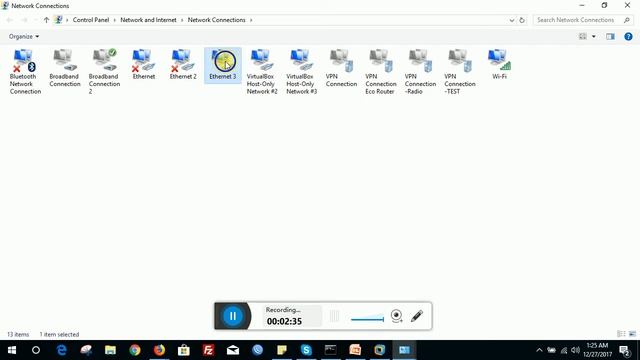Open Help with the question mark icon

[628, 36]
